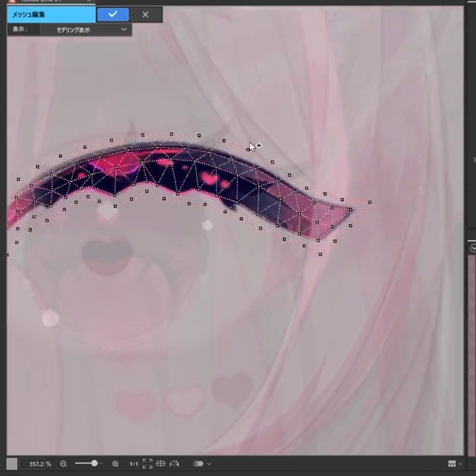This screenshot has height=476, width=476.
Task: Zoom in with the plus magnifier icon
Action: click(x=115, y=464)
